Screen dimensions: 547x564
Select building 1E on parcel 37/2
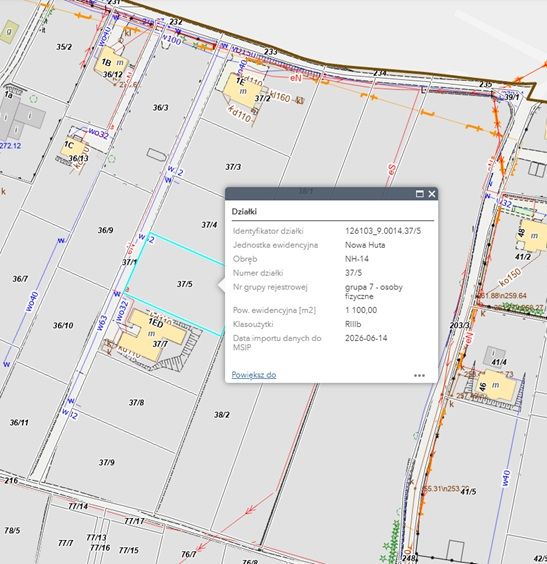pos(242,90)
